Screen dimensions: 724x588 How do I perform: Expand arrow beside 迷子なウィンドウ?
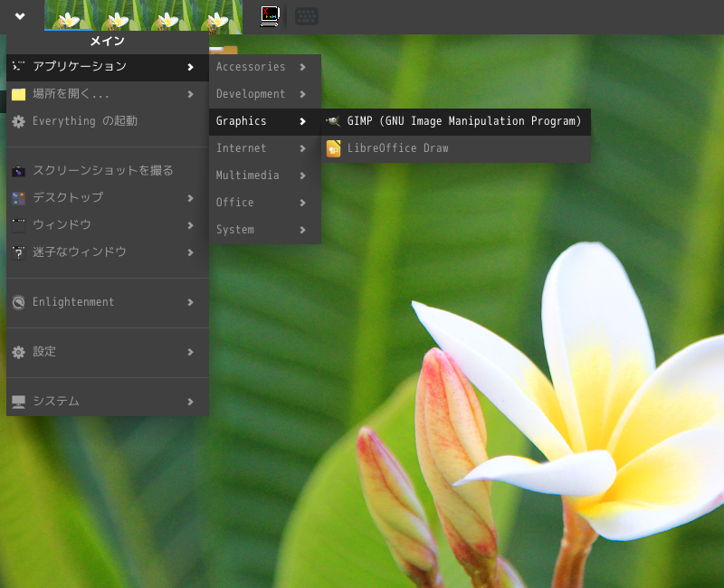pyautogui.click(x=190, y=252)
